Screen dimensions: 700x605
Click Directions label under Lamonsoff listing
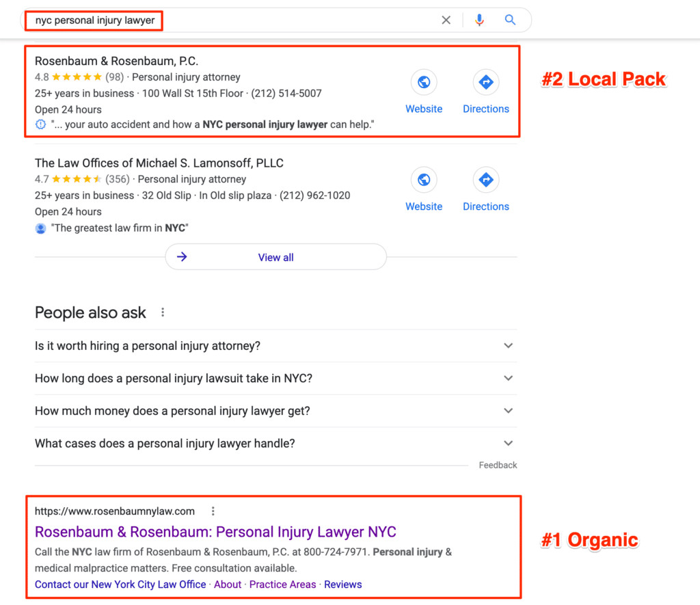click(486, 206)
